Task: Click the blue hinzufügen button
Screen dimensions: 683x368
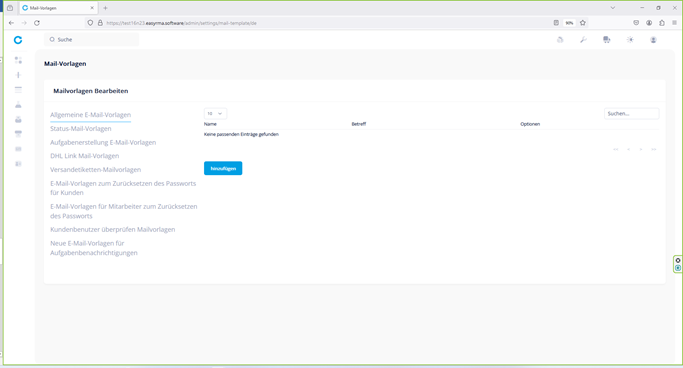Action: click(x=223, y=169)
